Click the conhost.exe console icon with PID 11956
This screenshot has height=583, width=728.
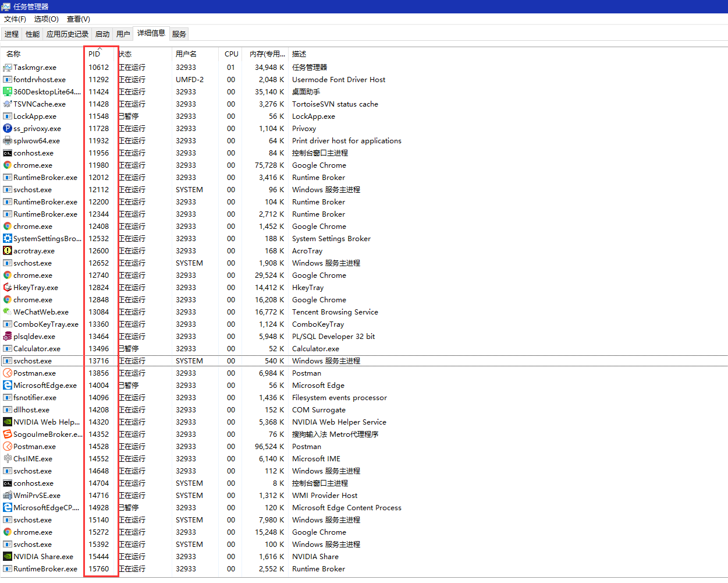(8, 153)
